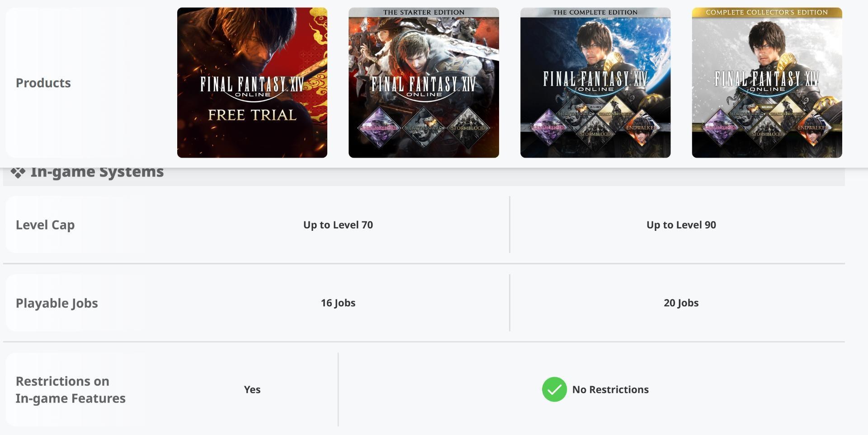Click the Products header label

point(43,83)
